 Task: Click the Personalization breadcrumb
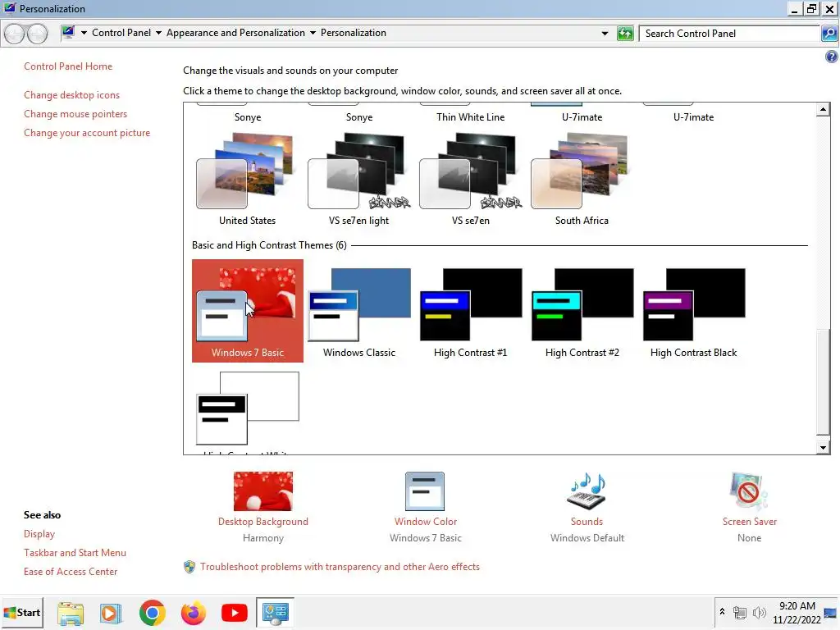(354, 33)
